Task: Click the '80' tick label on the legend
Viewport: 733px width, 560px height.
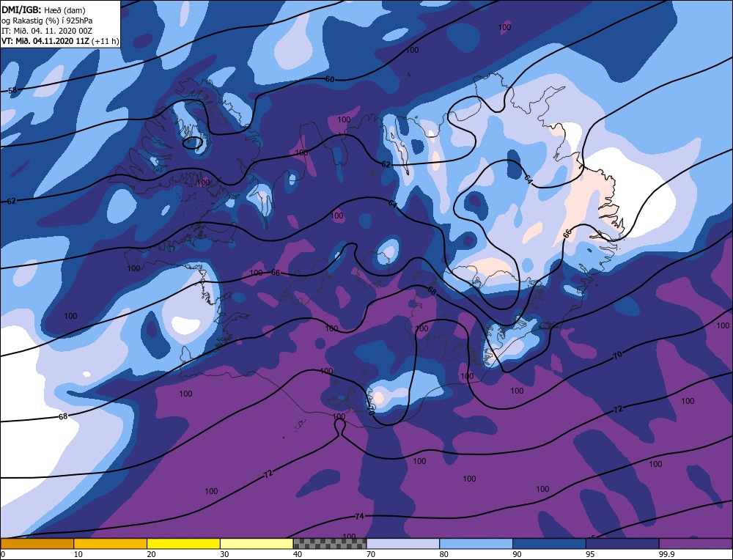Action: click(443, 554)
